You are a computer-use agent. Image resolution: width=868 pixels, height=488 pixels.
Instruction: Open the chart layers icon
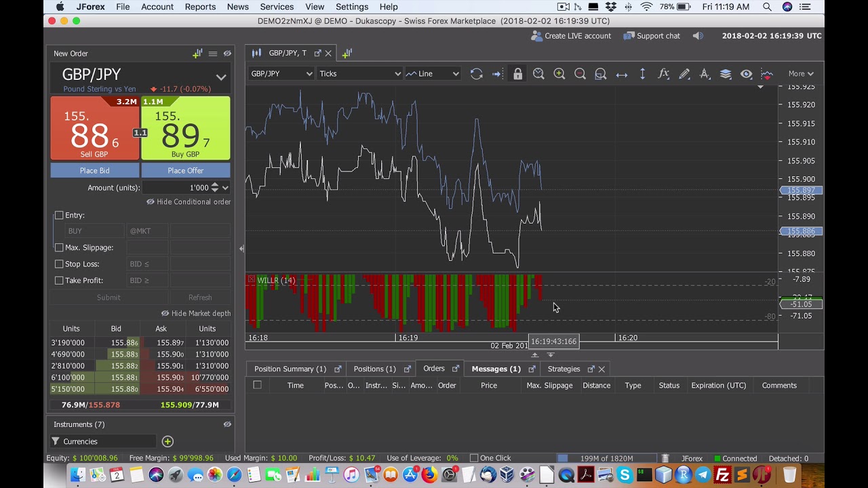(726, 74)
